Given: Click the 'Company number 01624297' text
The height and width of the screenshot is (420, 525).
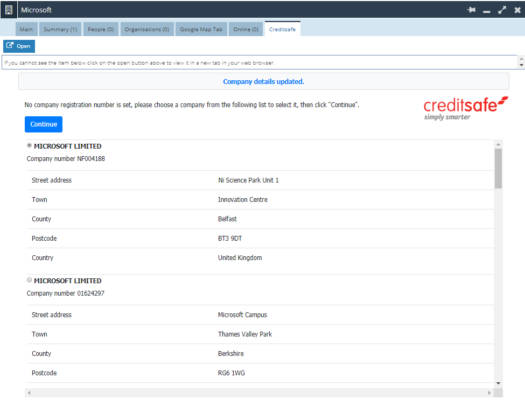Looking at the screenshot, I should pyautogui.click(x=66, y=293).
